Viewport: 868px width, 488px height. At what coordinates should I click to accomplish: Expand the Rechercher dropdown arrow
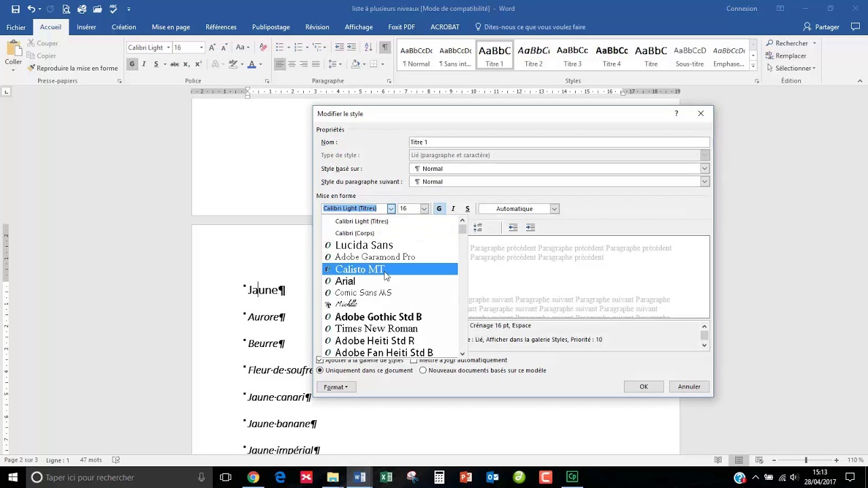(814, 43)
